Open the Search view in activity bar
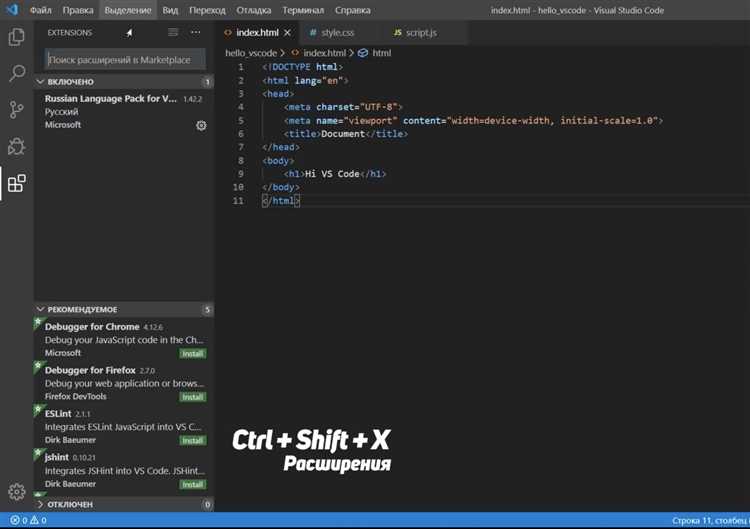This screenshot has width=750, height=529. point(17,74)
